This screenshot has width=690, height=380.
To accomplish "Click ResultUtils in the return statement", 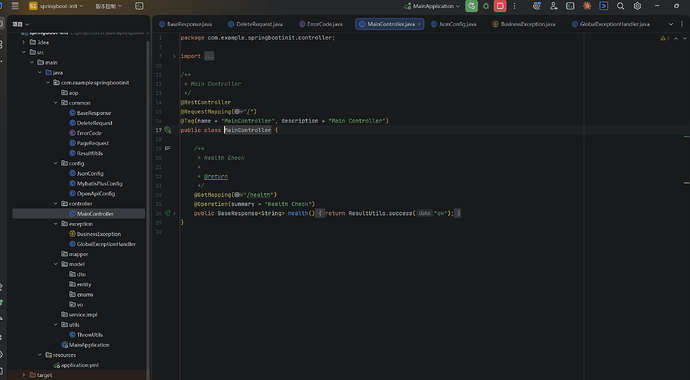I will click(x=367, y=213).
